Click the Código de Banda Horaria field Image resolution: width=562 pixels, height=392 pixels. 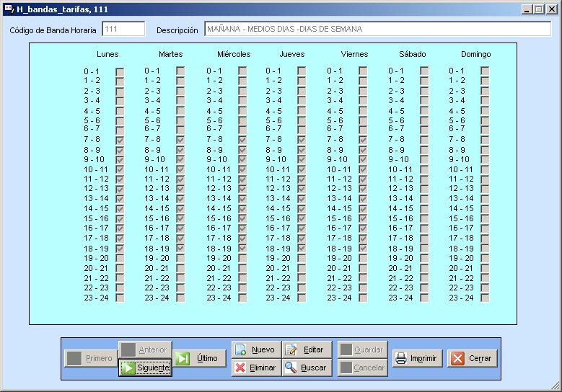[123, 29]
